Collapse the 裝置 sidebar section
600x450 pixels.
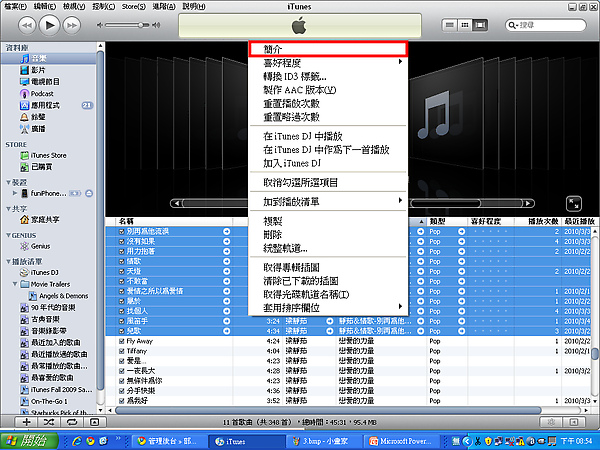(8, 182)
